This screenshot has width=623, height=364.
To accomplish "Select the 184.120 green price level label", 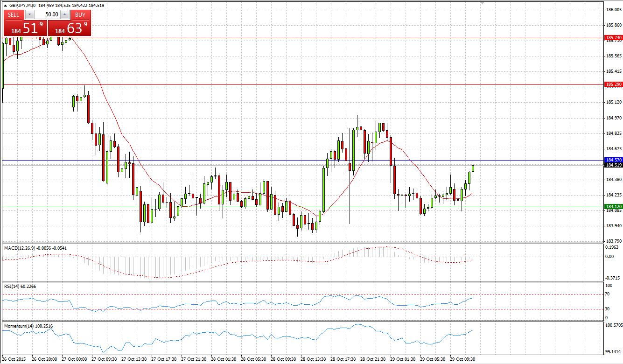I will click(x=613, y=206).
